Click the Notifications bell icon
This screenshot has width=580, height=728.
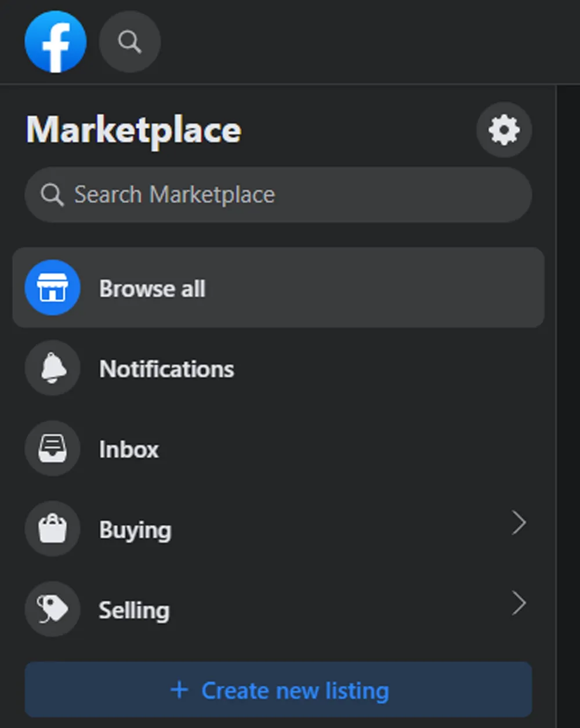[x=53, y=369]
